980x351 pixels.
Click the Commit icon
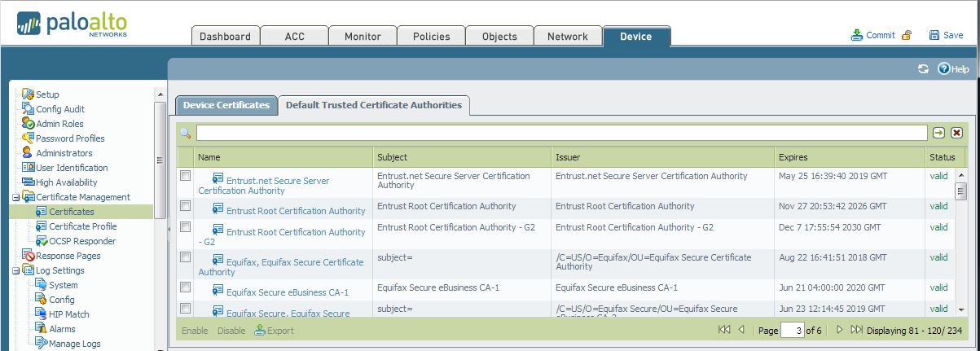(x=856, y=35)
